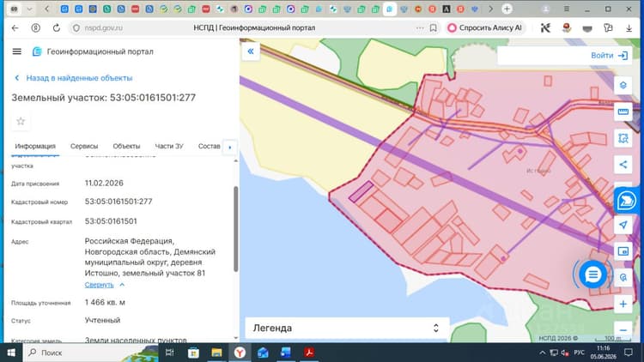Reload the nspd.gov.ru page
This screenshot has height=362, width=644.
pos(57,28)
